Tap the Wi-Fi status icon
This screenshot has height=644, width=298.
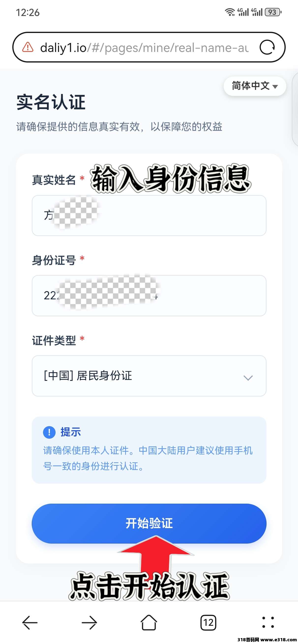[230, 12]
